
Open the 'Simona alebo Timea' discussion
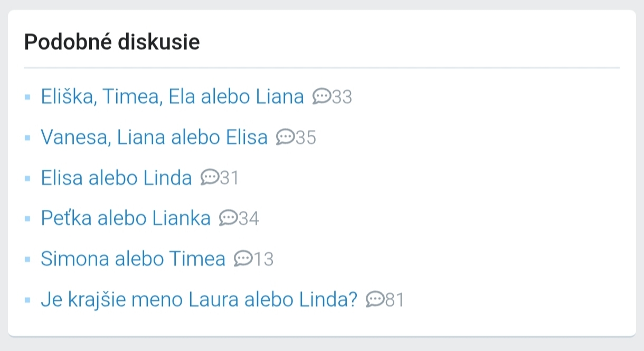(x=133, y=259)
